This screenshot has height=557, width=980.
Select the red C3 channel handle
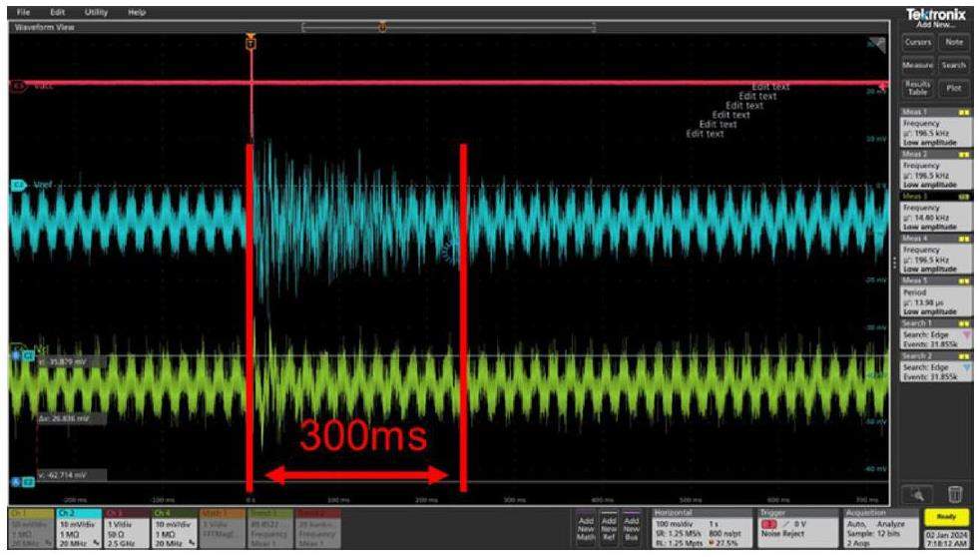(x=17, y=87)
